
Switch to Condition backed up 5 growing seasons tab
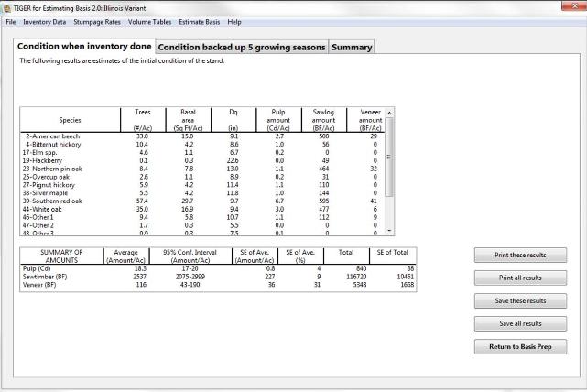click(x=242, y=47)
